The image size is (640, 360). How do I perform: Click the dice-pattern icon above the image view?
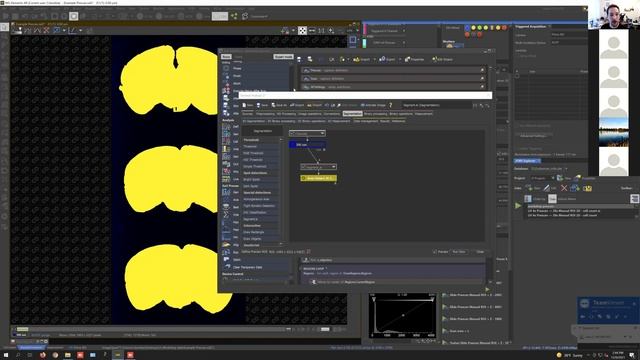[x=302, y=31]
